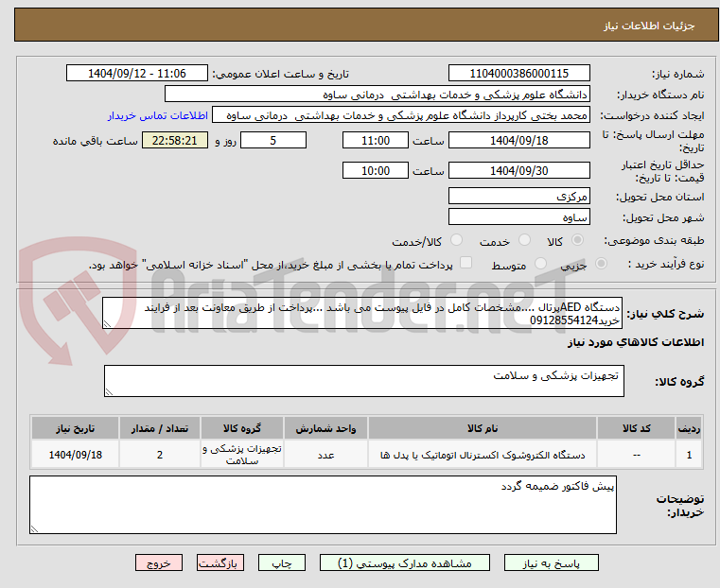Grab the resize handle of شرح کلی نیاز textarea

click(x=107, y=324)
